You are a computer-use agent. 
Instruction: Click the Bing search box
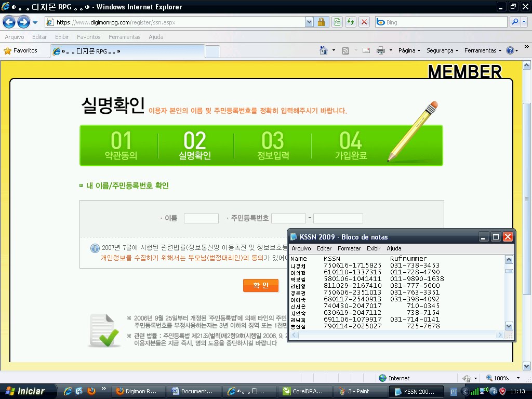coord(441,22)
